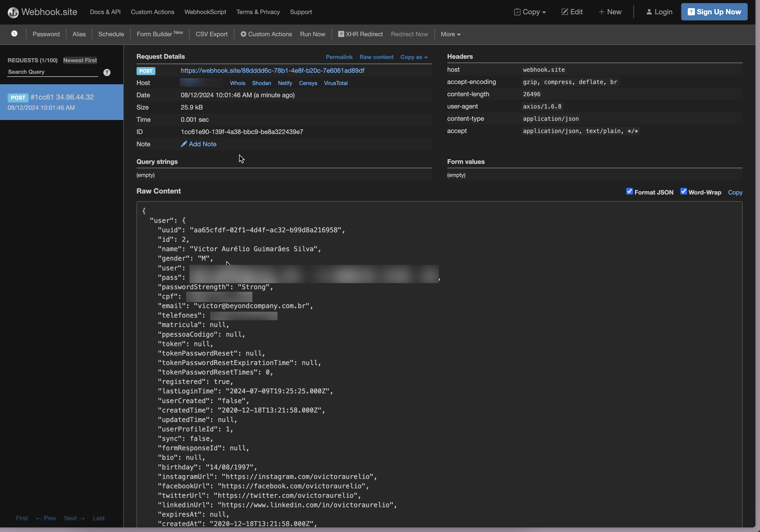Click the user-agent value axios/1.6.8

(x=542, y=106)
